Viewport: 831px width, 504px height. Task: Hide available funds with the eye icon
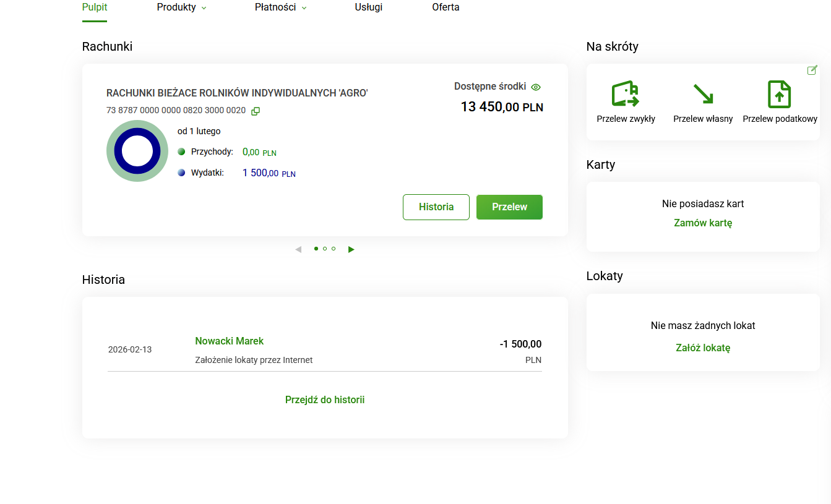(536, 87)
